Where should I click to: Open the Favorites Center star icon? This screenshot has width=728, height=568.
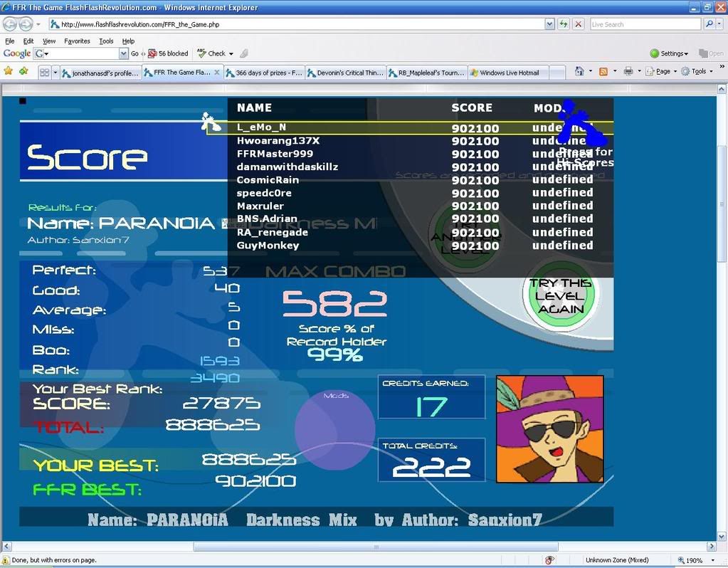[x=9, y=71]
